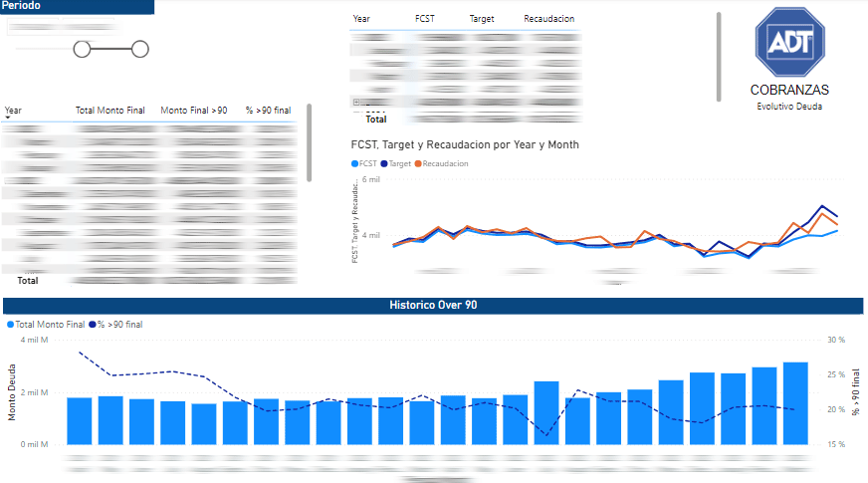
Task: Click the Monto Final table's vertical scrollbar
Action: click(309, 142)
